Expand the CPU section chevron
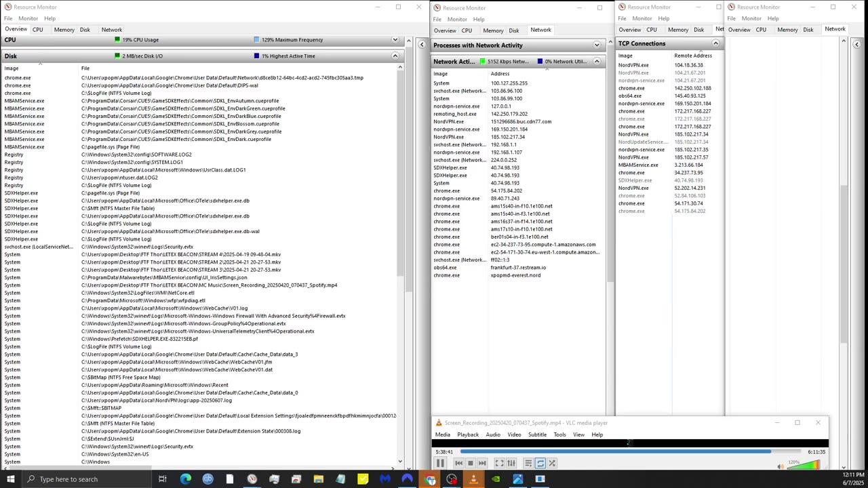The image size is (868, 488). click(395, 40)
